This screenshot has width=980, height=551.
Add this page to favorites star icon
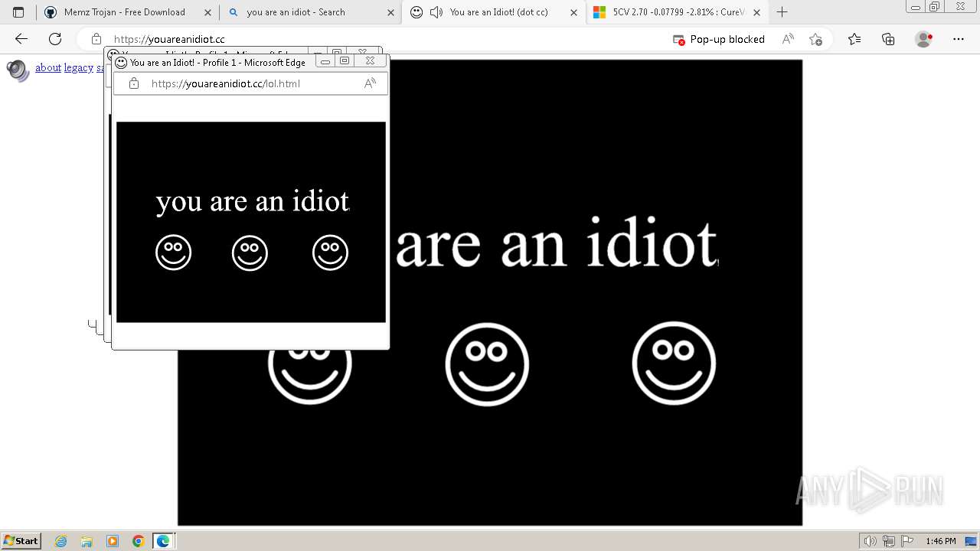(815, 39)
